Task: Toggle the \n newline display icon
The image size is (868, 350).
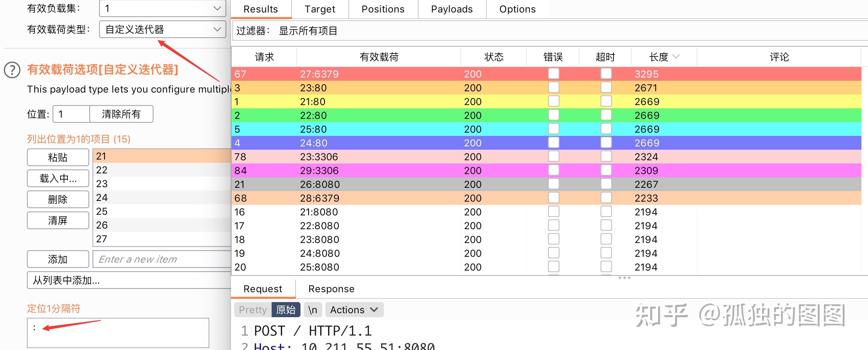Action: [x=313, y=310]
